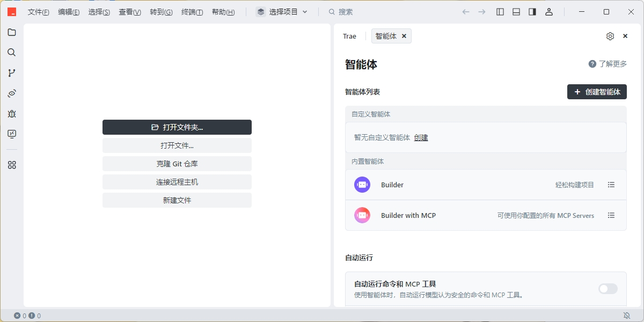The width and height of the screenshot is (644, 322).
Task: Click the notification bell in status bar
Action: (x=626, y=316)
